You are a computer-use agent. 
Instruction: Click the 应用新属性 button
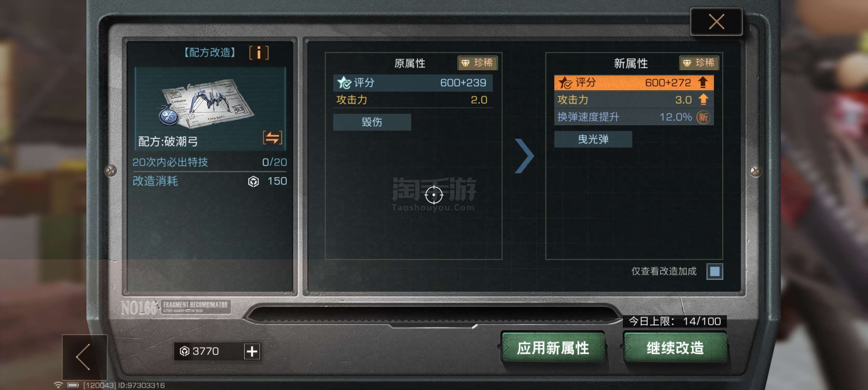553,347
